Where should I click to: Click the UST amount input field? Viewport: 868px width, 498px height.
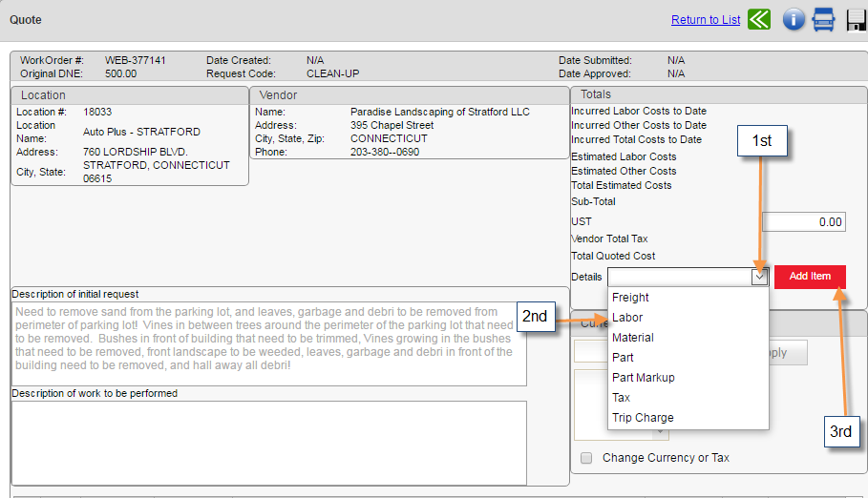[803, 222]
